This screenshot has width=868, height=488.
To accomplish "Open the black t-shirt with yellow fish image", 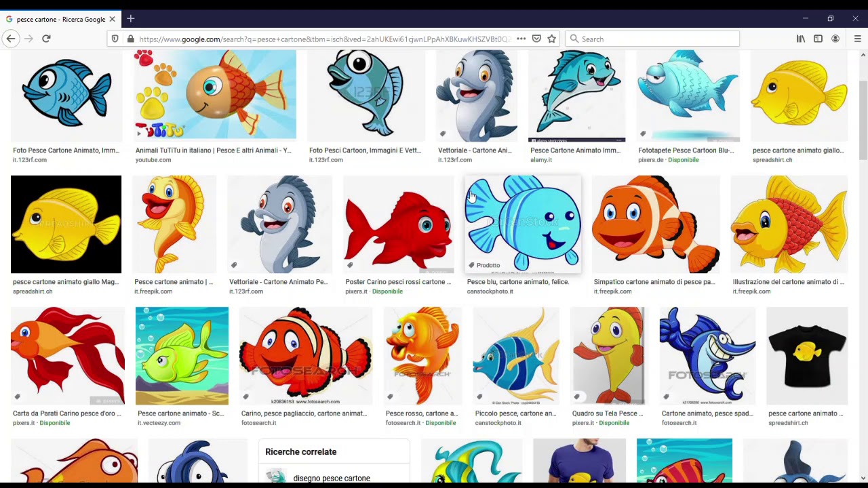I will pos(807,356).
